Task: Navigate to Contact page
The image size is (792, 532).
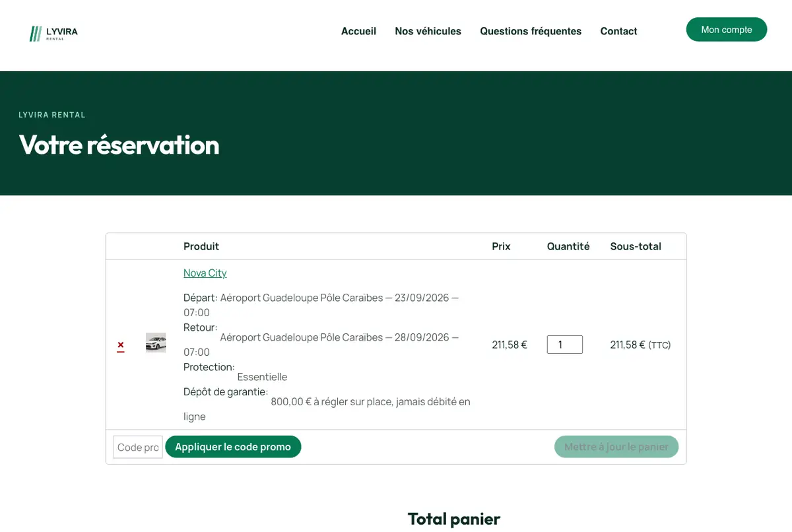Action: click(618, 31)
